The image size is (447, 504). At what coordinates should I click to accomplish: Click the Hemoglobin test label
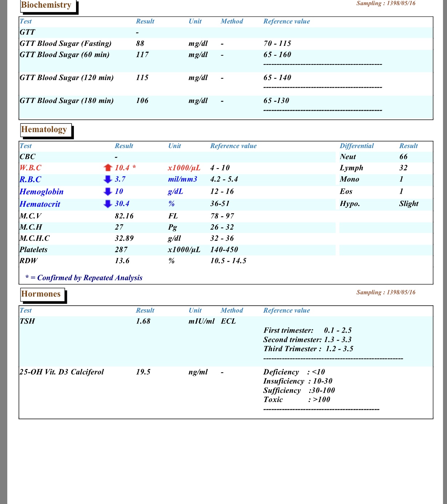click(x=41, y=192)
